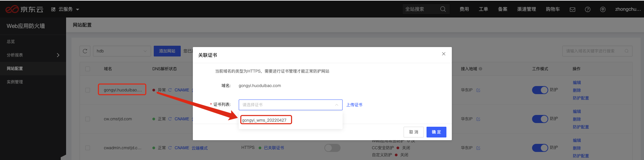
Task: Tick the select-all checkbox in table header
Action: point(88,69)
